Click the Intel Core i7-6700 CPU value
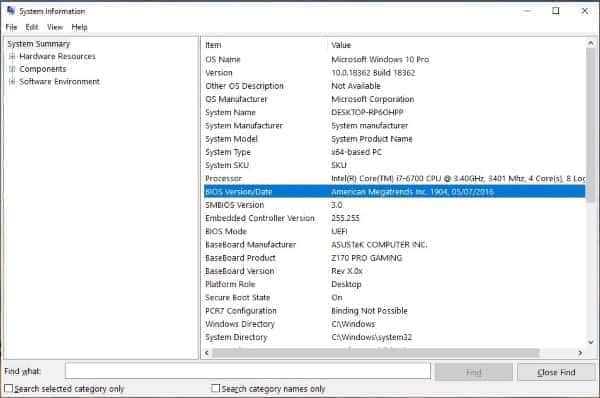Screen dimensions: 600x398 click(458, 178)
